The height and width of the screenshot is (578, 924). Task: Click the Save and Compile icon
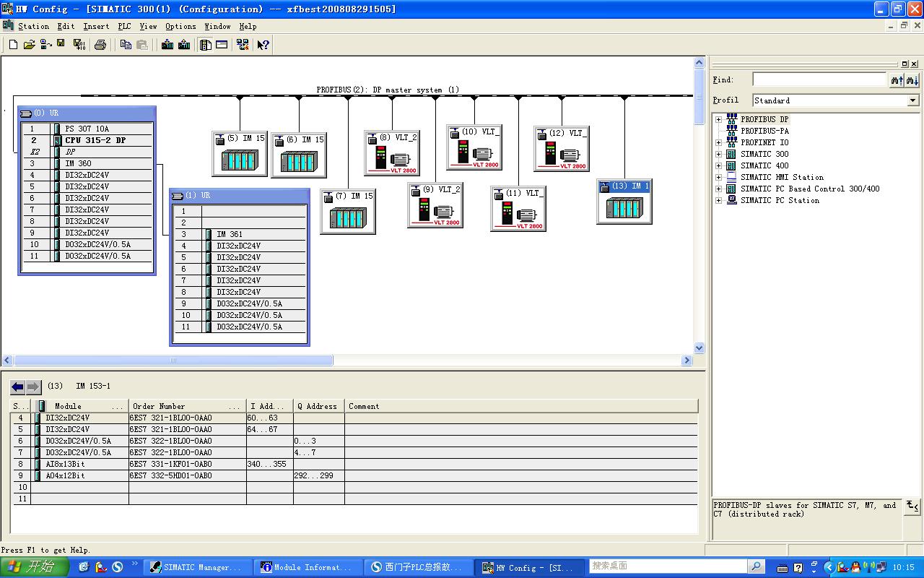click(x=79, y=45)
